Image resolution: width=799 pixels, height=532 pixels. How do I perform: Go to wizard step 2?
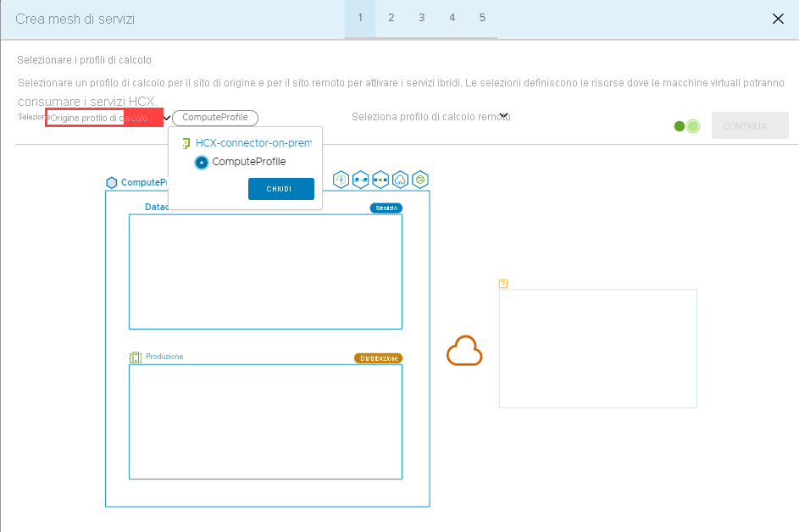[391, 18]
